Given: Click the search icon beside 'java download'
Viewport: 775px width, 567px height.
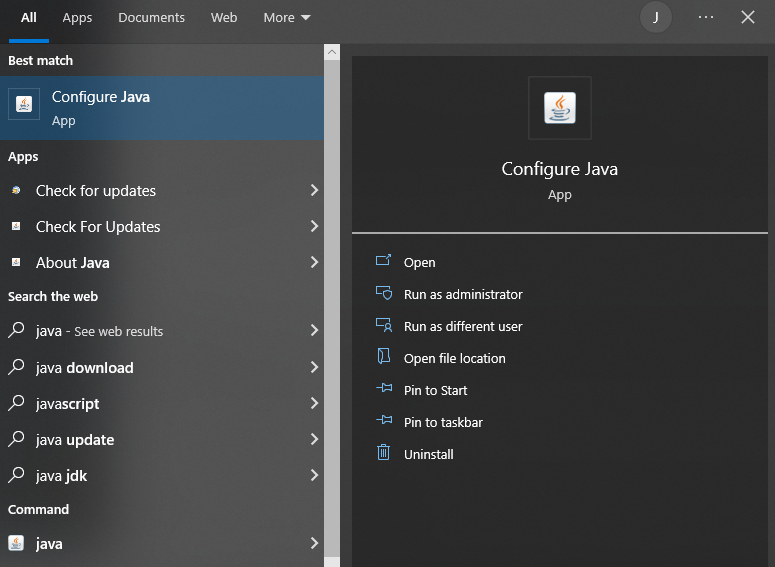Looking at the screenshot, I should click(x=16, y=366).
